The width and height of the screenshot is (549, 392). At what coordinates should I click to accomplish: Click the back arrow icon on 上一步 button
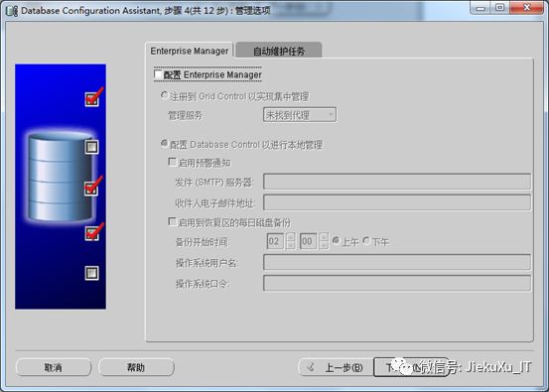[x=310, y=367]
